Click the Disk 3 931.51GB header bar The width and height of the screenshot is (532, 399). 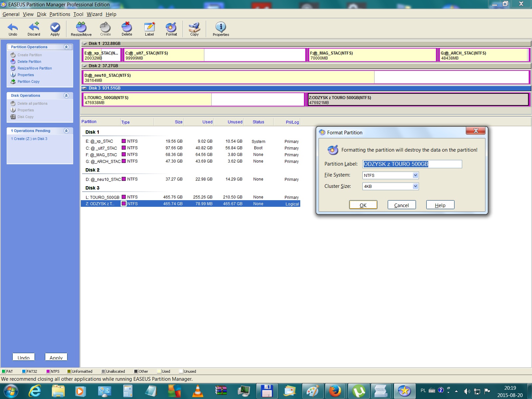click(306, 88)
